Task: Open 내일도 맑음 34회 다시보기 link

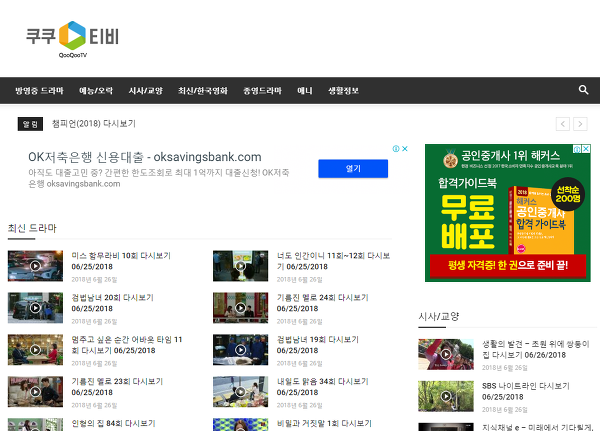Action: pos(323,387)
